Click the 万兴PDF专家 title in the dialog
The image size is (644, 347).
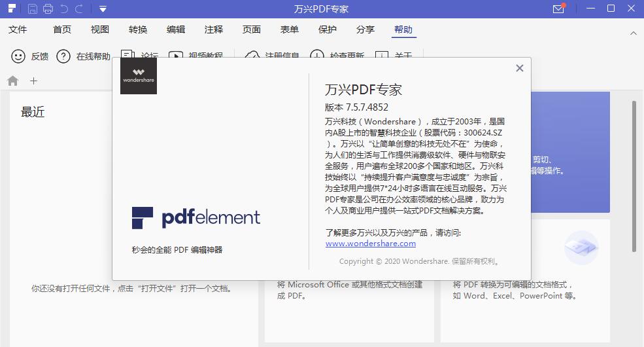(364, 90)
